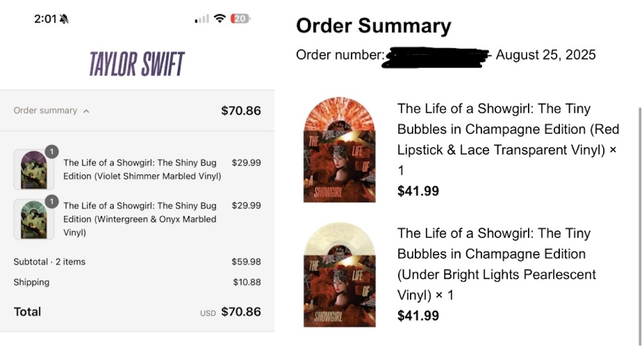Toggle the Order summary header text
The height and width of the screenshot is (347, 644).
(45, 110)
